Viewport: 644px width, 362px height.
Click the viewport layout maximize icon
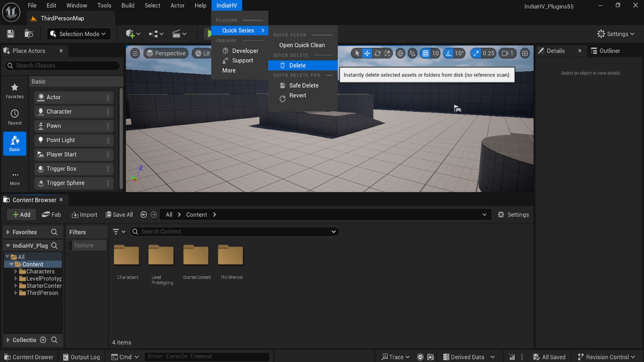click(x=525, y=53)
